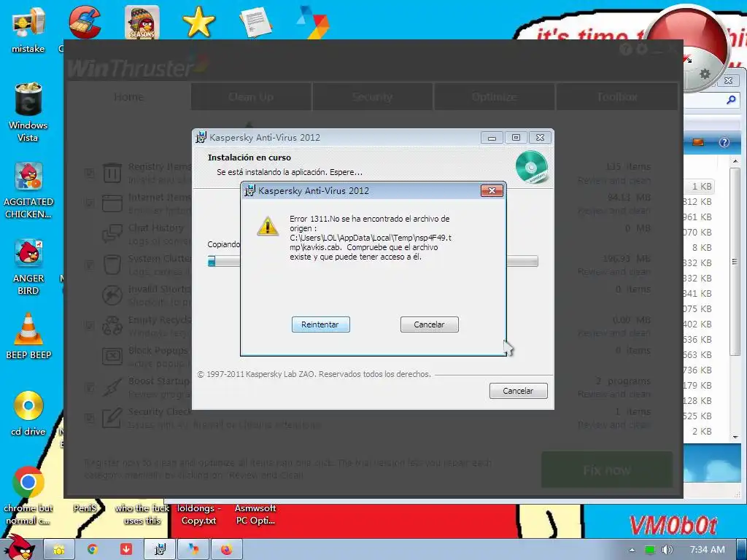This screenshot has height=560, width=747.
Task: Click Cancelar in Kaspersky installer window
Action: click(519, 391)
